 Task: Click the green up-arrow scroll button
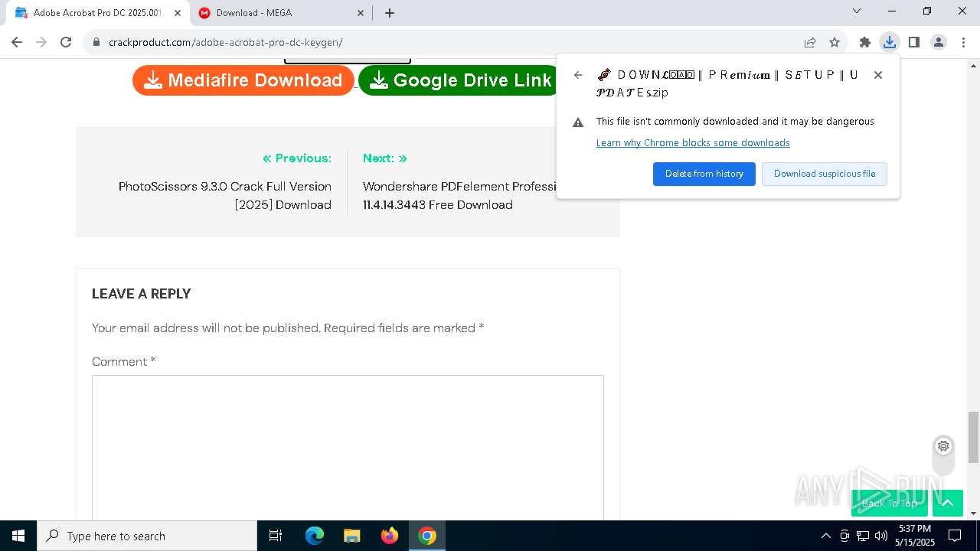(x=947, y=503)
